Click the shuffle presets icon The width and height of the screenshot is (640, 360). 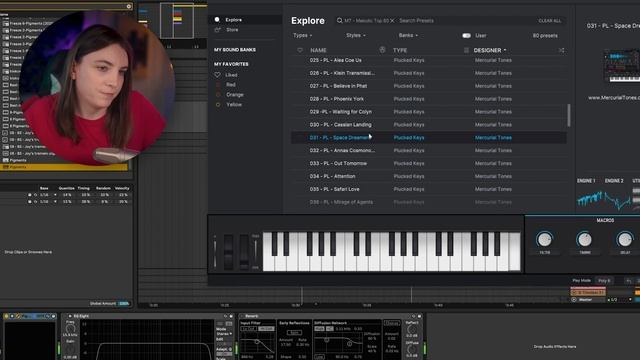click(x=561, y=50)
